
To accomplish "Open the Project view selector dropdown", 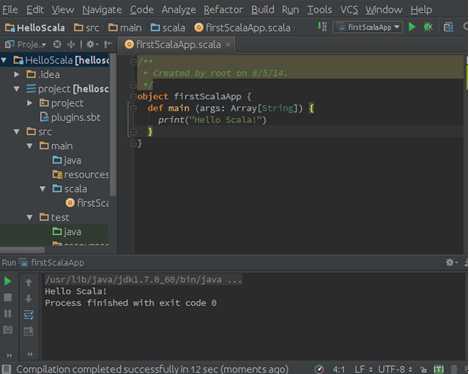I will pos(25,44).
